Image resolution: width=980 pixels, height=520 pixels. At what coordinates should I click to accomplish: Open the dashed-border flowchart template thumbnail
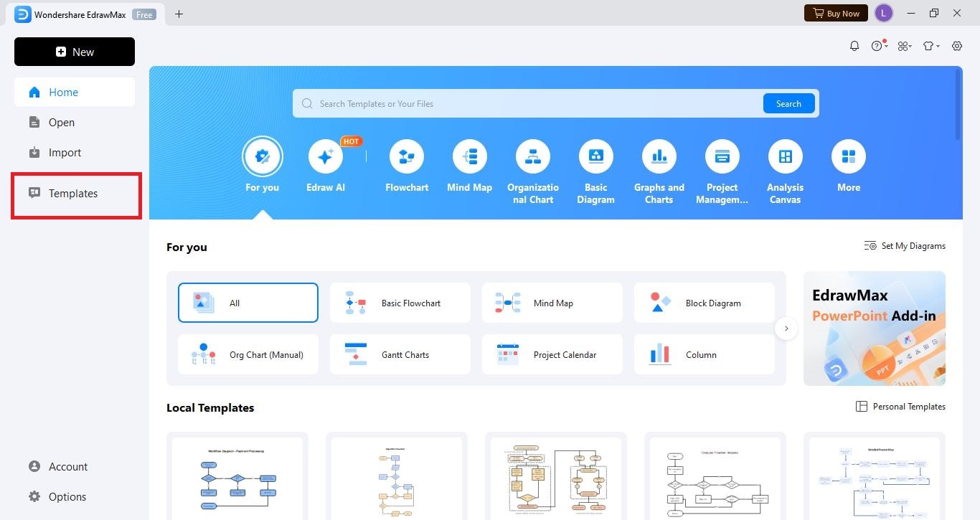click(556, 476)
